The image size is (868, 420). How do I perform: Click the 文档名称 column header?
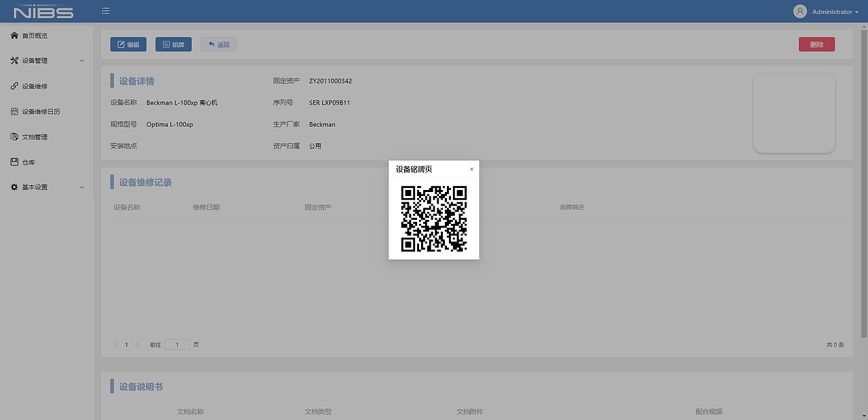[191, 411]
